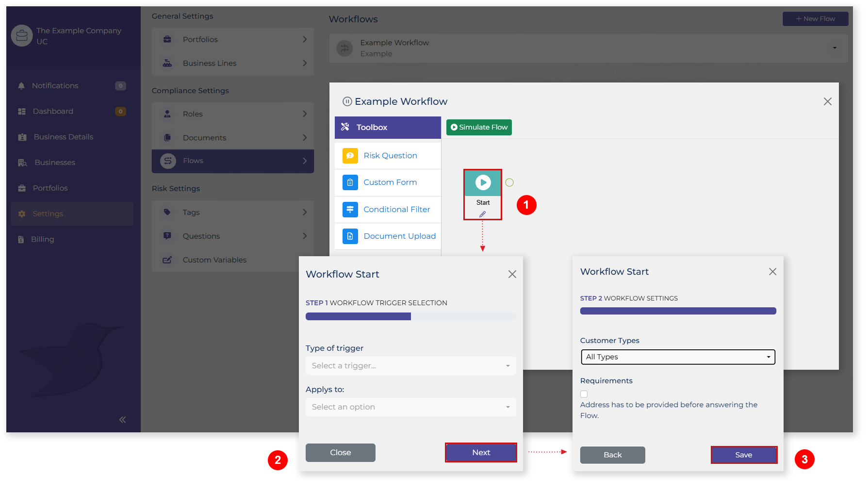868x493 pixels.
Task: Select the Custom Form toolbox item
Action: (x=390, y=182)
